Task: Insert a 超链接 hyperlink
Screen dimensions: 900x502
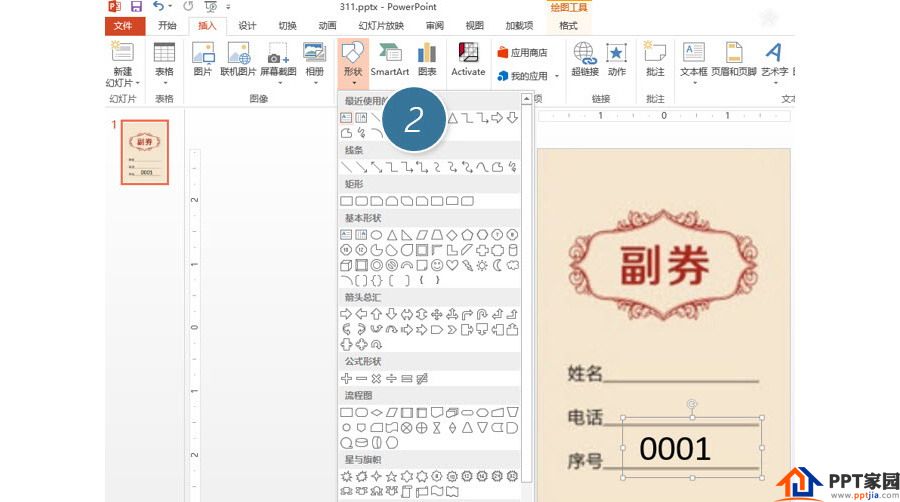Action: point(585,59)
